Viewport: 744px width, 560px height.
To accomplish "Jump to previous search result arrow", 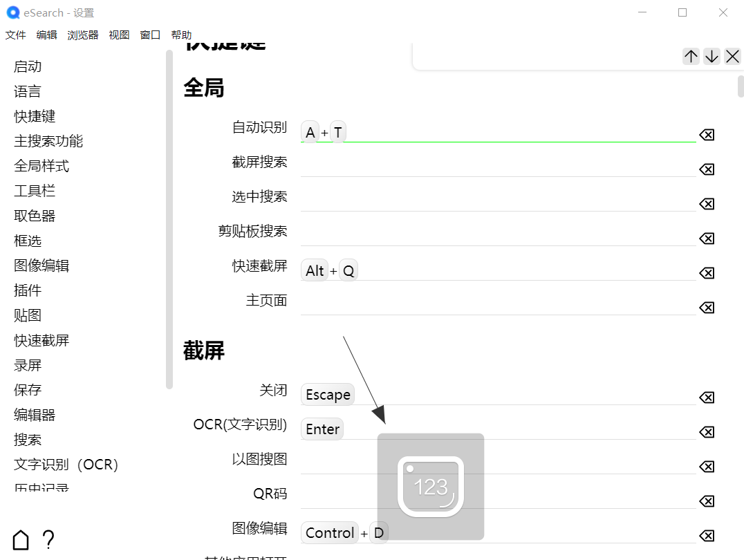I will pyautogui.click(x=691, y=56).
